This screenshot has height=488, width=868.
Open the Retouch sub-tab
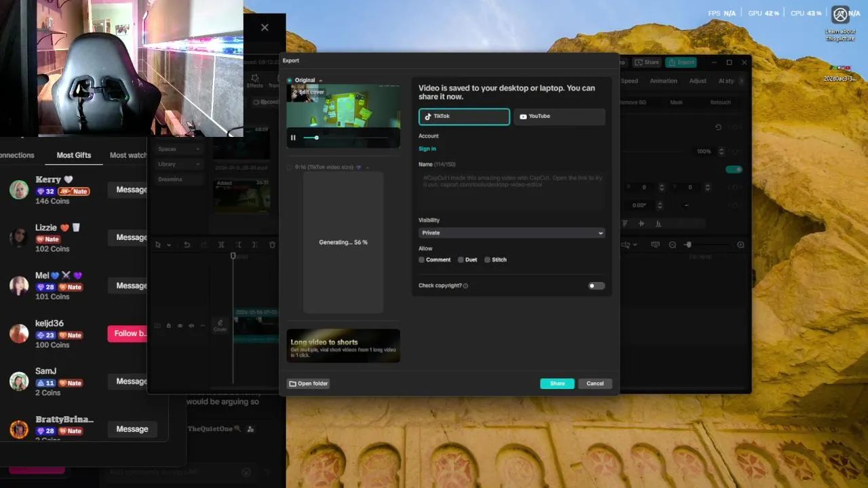(x=720, y=102)
